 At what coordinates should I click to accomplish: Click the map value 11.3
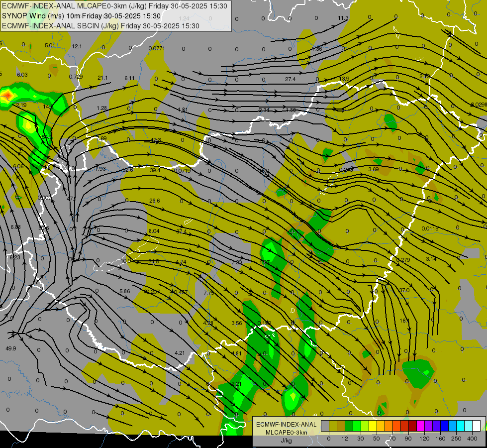343,18
